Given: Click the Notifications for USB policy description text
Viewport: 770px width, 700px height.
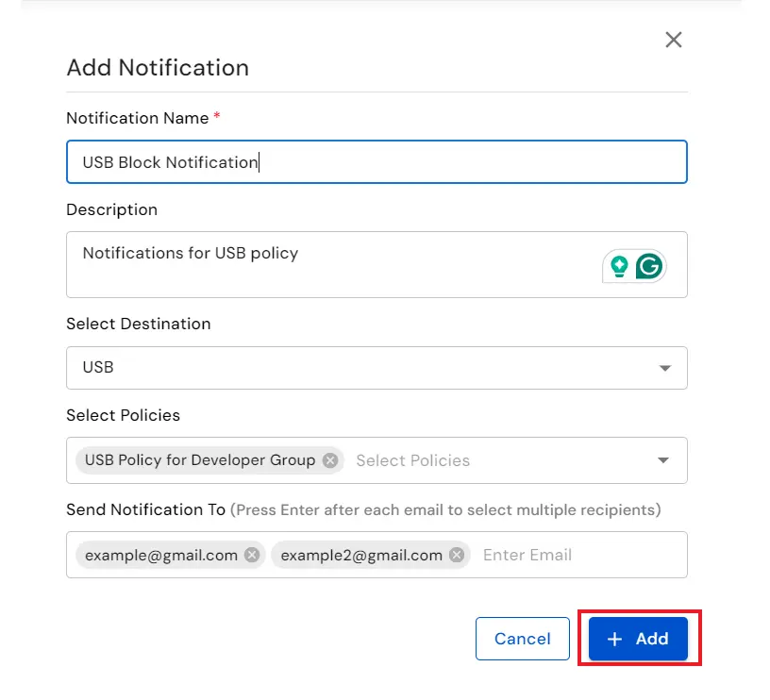Looking at the screenshot, I should 189,253.
